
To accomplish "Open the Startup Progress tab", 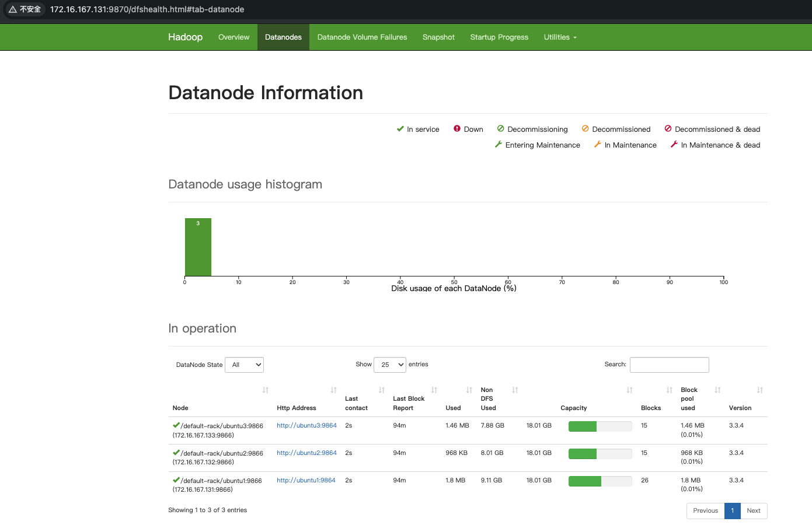I will point(499,37).
